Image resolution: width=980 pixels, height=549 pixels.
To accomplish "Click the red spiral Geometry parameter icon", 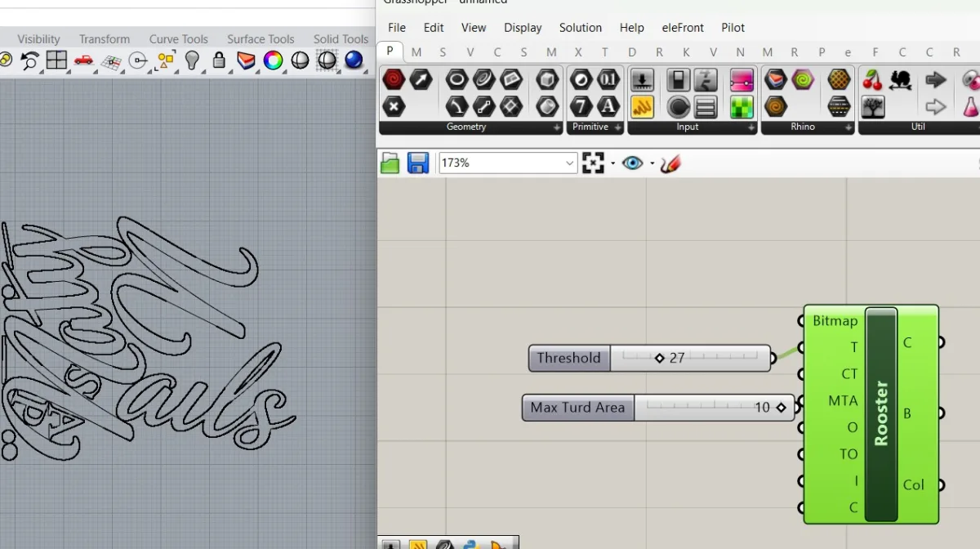I will (x=394, y=79).
